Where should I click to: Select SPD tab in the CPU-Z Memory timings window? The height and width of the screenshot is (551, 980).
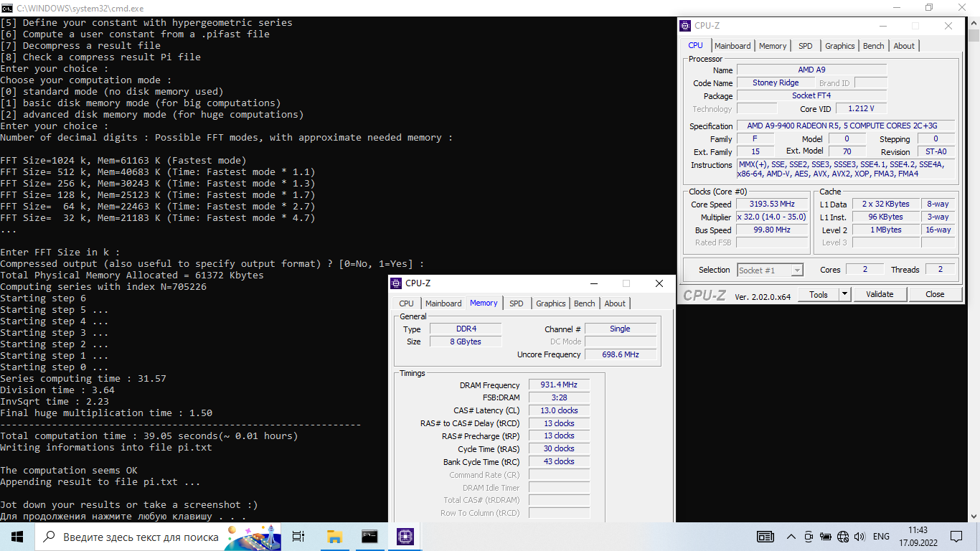tap(517, 303)
